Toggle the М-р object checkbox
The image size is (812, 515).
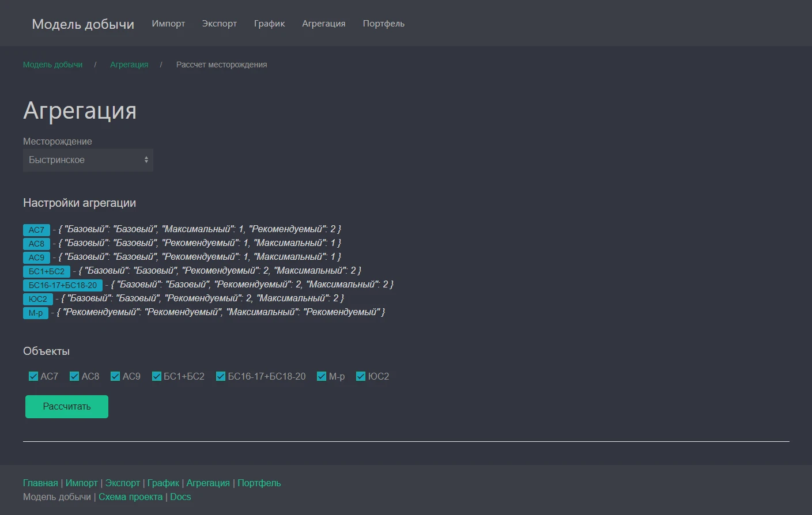coord(322,376)
